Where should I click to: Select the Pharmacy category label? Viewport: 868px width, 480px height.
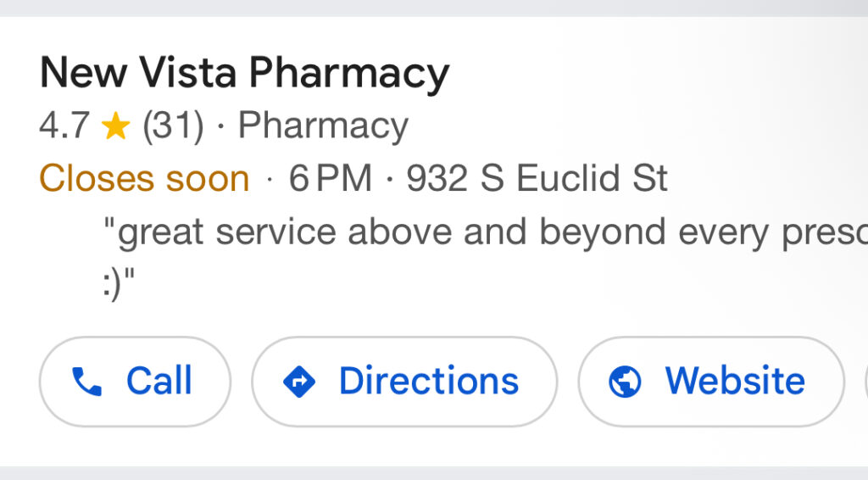click(x=323, y=126)
